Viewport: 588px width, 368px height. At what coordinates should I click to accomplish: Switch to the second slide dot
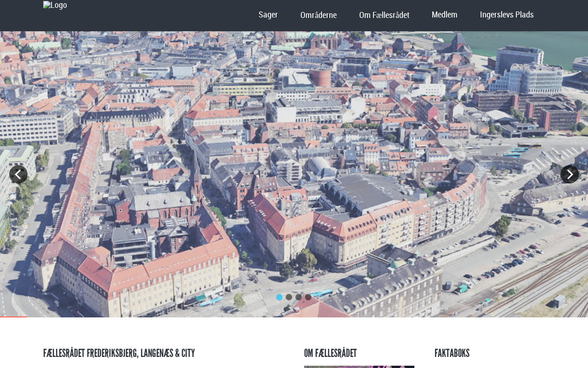pos(289,297)
